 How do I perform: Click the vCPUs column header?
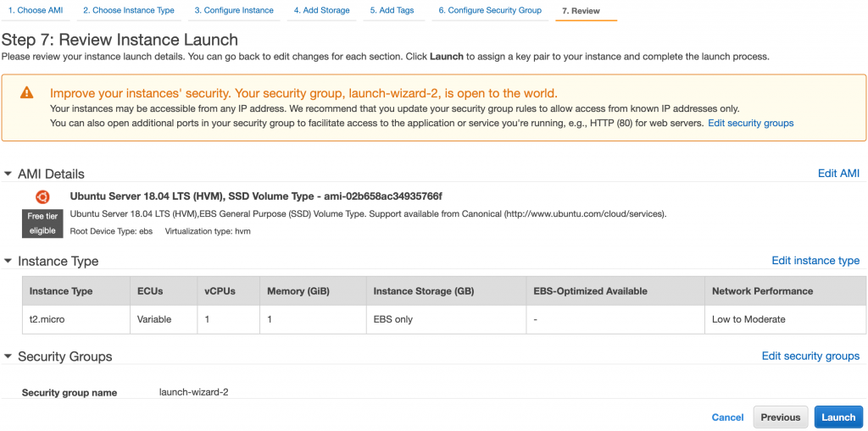tap(229, 291)
